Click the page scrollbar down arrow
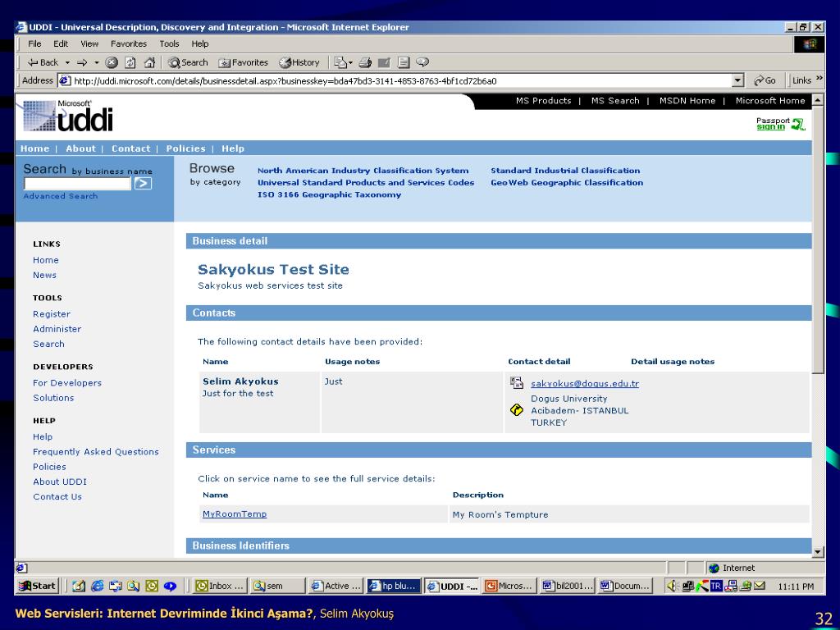The height and width of the screenshot is (630, 840). tap(818, 552)
